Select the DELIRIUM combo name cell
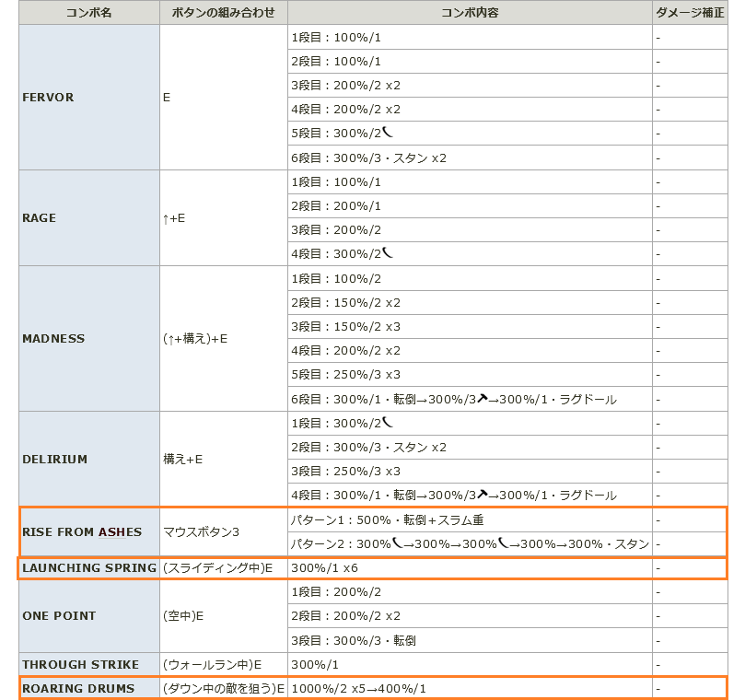Screen dimensions: 745x700 click(88, 459)
